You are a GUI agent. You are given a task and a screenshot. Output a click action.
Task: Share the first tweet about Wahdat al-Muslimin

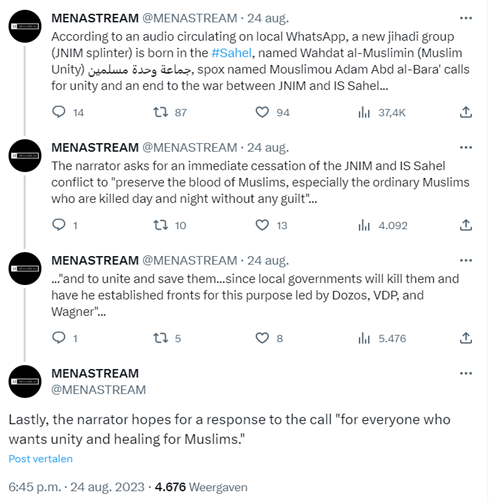click(466, 112)
